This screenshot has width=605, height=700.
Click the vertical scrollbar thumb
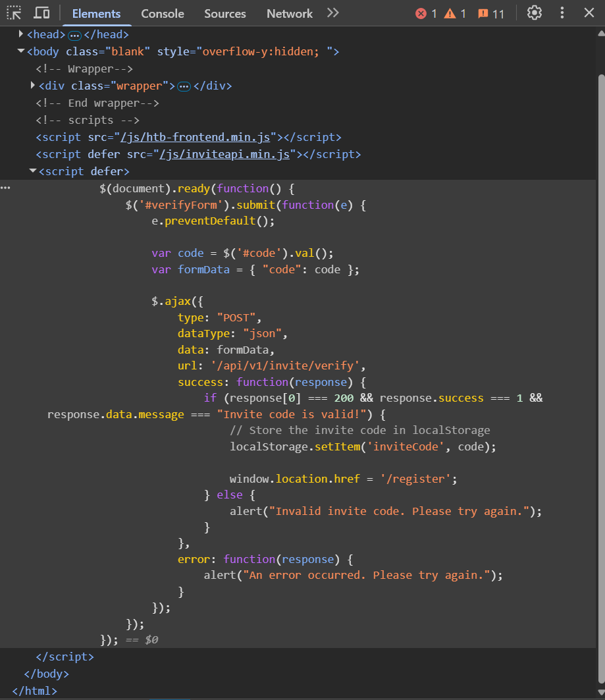pos(600,377)
